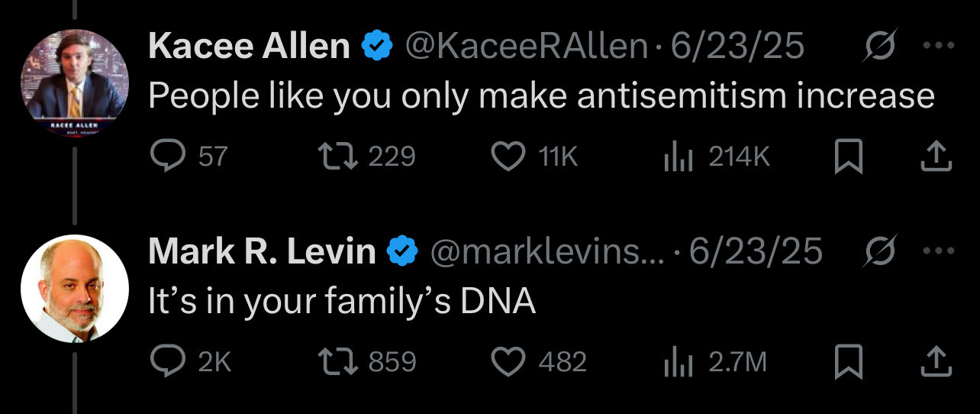Click the Mark R. Levin display name

click(262, 251)
